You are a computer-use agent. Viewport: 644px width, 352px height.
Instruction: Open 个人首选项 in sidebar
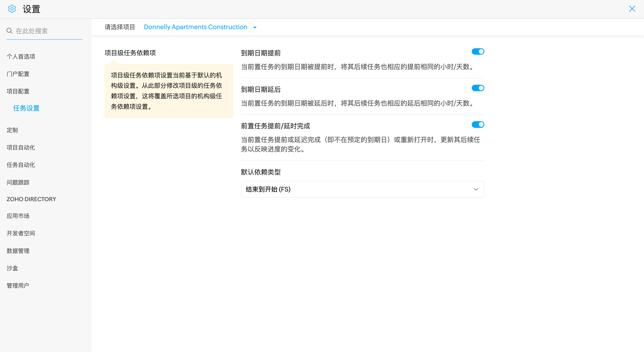[x=21, y=56]
